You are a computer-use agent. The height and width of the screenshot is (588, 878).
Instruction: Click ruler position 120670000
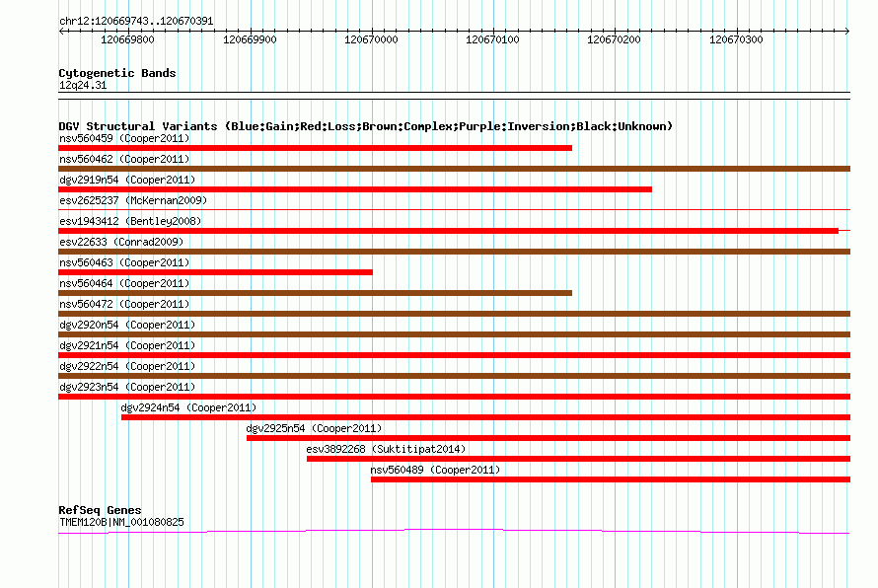click(371, 39)
